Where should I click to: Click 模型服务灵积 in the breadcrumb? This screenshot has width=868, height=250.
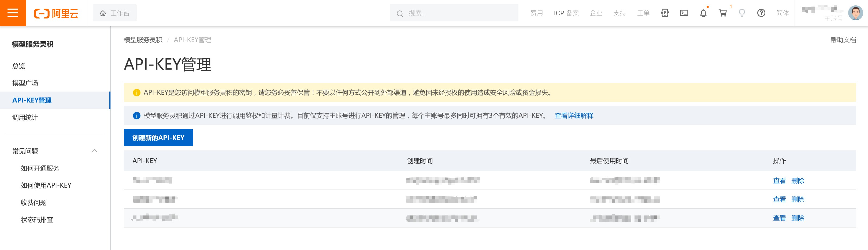point(143,40)
